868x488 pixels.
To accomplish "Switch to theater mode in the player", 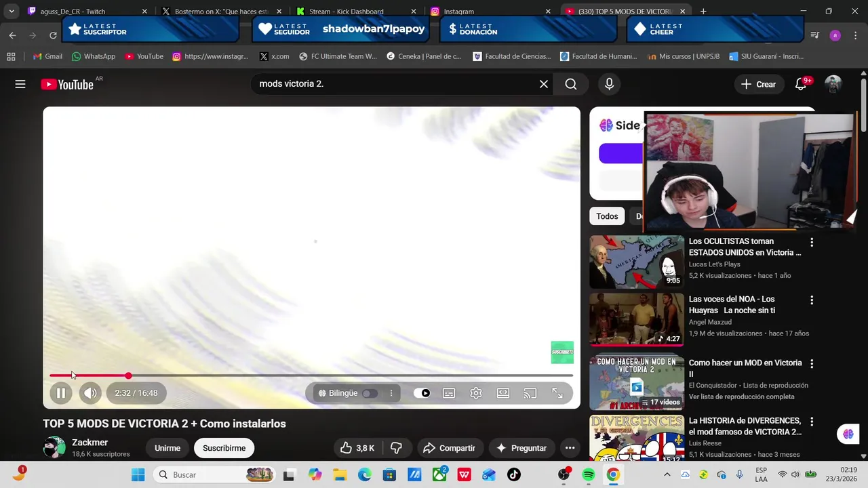I will coord(503,393).
